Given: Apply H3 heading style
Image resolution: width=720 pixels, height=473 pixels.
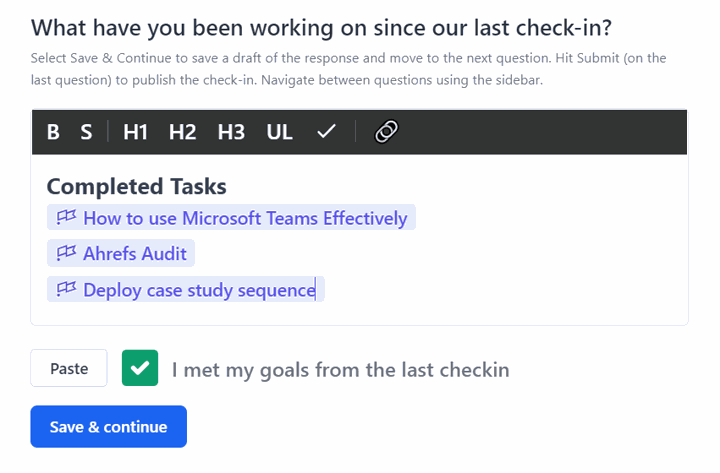Looking at the screenshot, I should click(231, 132).
